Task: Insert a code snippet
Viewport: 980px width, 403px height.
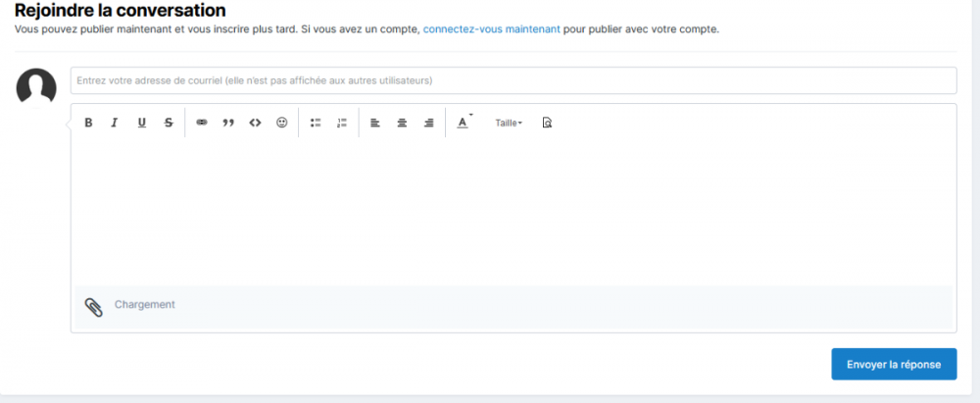Action: click(x=255, y=123)
